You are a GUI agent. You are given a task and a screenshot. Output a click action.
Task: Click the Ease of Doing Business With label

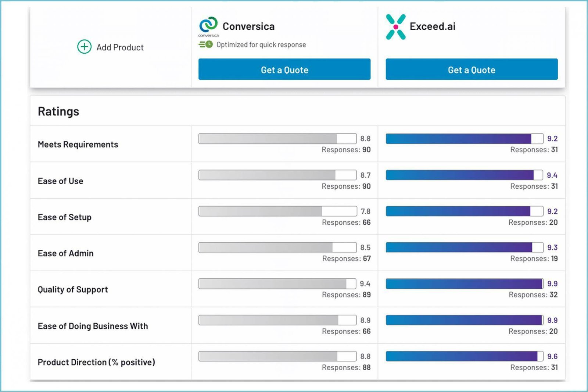click(93, 326)
